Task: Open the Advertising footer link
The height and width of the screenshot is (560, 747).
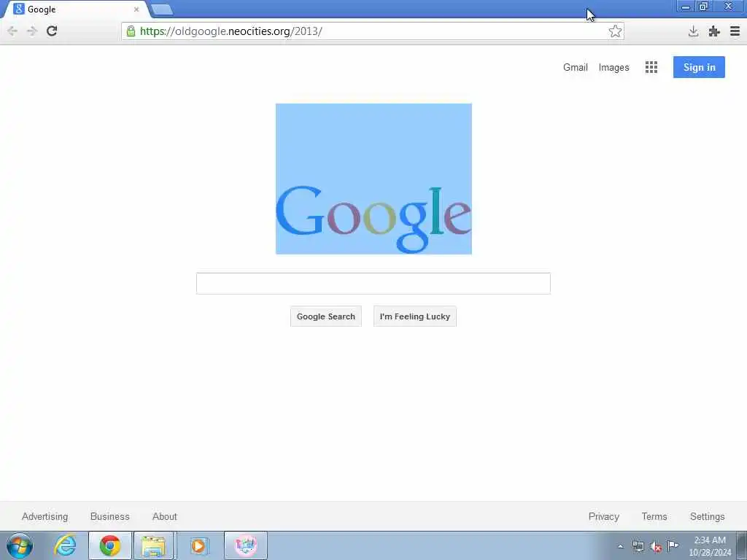Action: 44,516
